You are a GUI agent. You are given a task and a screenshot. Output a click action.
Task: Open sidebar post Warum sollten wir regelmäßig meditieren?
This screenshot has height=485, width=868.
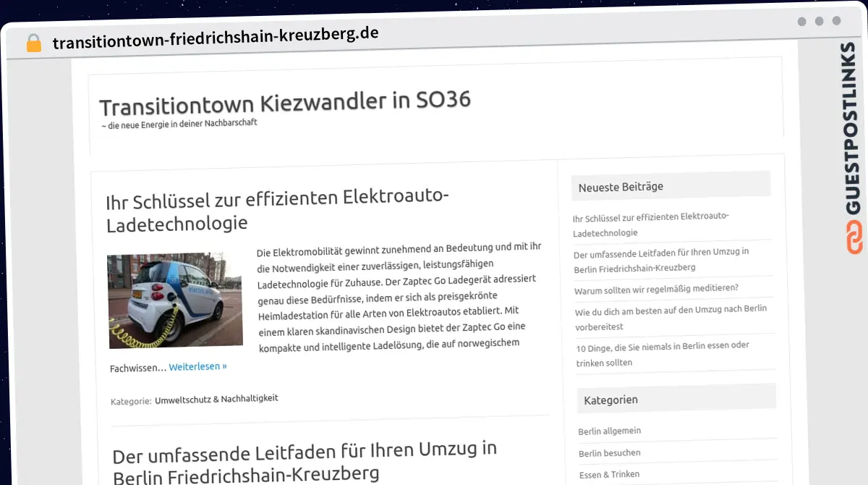point(656,289)
